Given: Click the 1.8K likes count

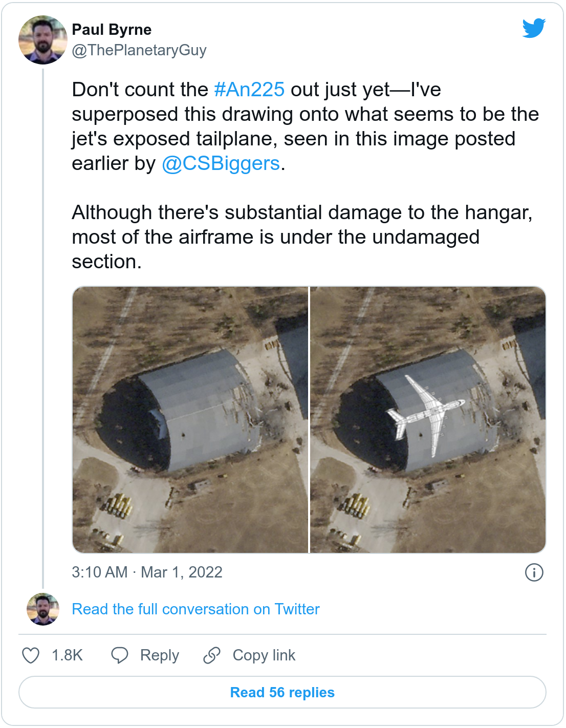Looking at the screenshot, I should click(x=67, y=655).
